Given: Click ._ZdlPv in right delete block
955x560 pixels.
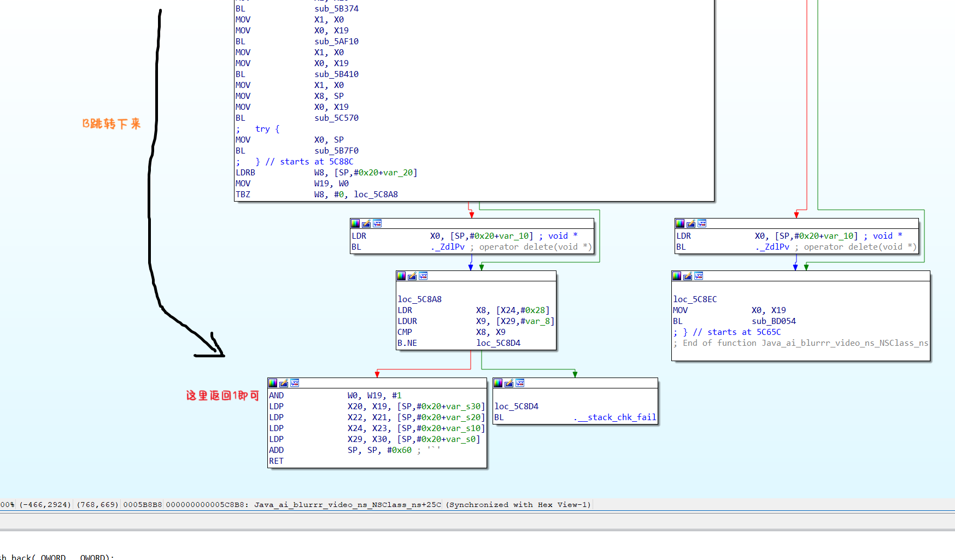Looking at the screenshot, I should pyautogui.click(x=772, y=247).
